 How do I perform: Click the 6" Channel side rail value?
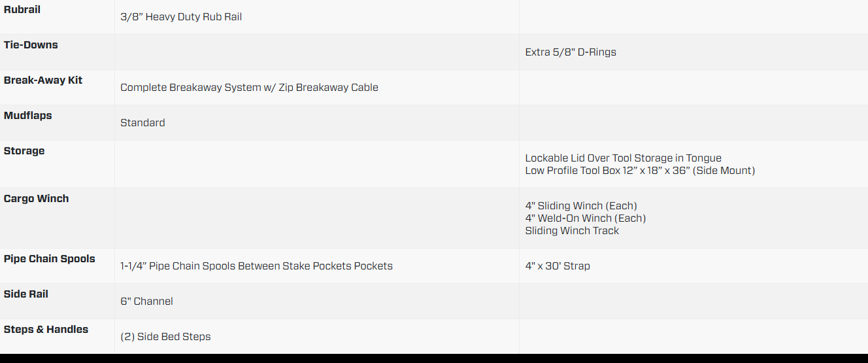(x=146, y=302)
